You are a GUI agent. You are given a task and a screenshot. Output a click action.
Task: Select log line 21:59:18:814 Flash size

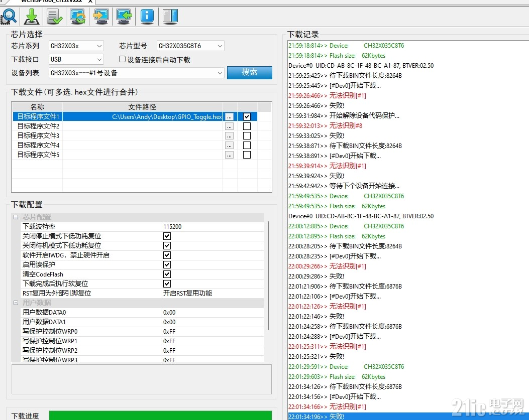[x=337, y=56]
